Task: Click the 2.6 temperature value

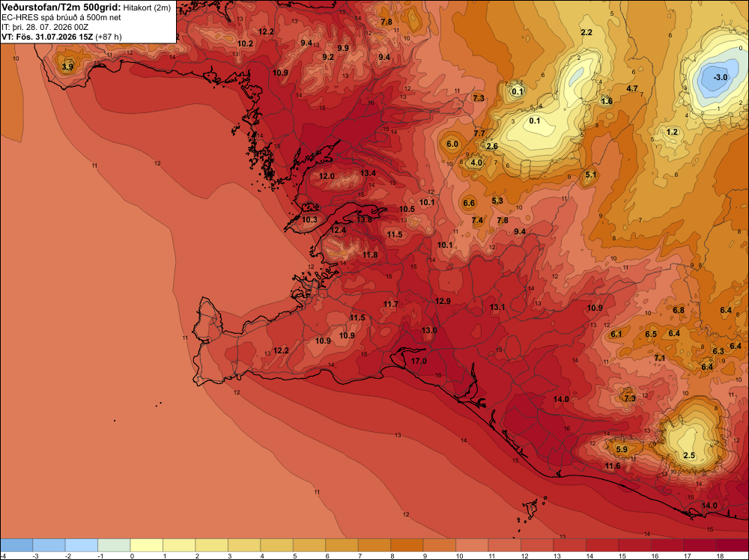Action: tap(492, 147)
